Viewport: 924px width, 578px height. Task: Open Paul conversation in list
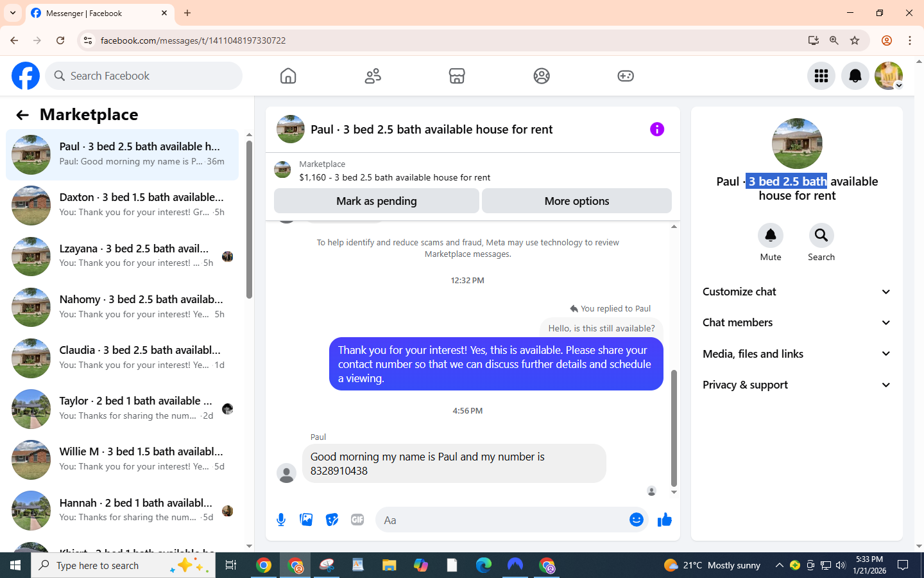122,155
